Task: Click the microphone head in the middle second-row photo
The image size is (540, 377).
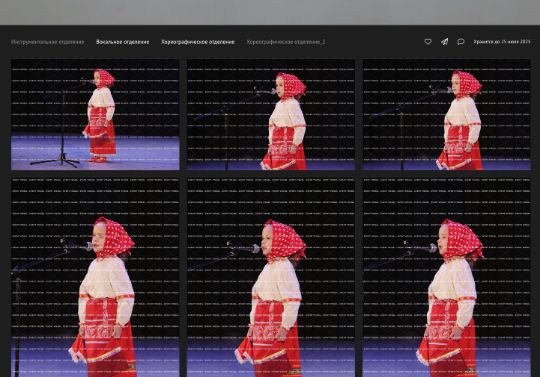Action: (x=254, y=248)
